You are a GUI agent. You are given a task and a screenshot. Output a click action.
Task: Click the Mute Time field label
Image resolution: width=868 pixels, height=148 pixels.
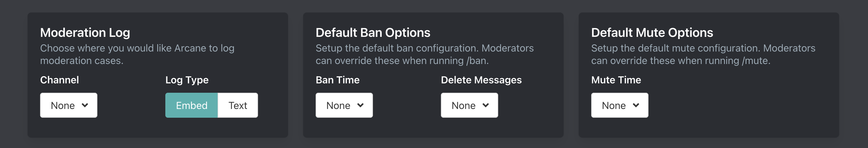pos(616,80)
